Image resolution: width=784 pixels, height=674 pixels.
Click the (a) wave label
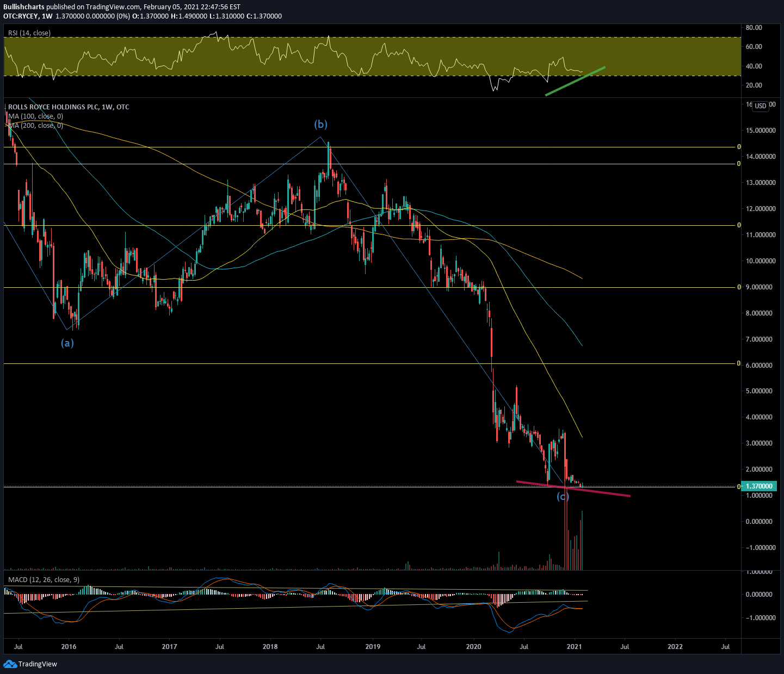pos(67,343)
